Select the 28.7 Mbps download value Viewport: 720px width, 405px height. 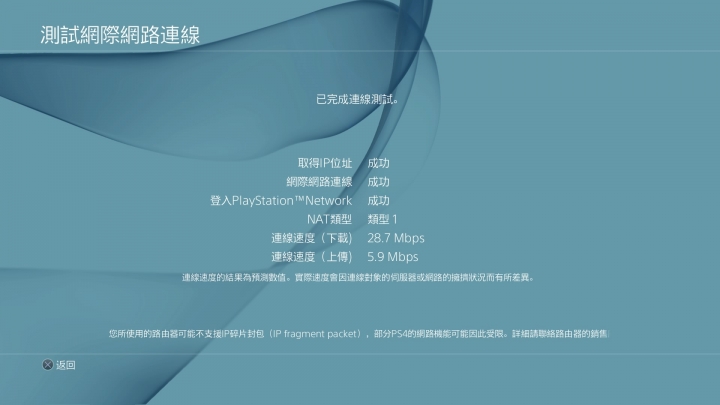click(396, 238)
